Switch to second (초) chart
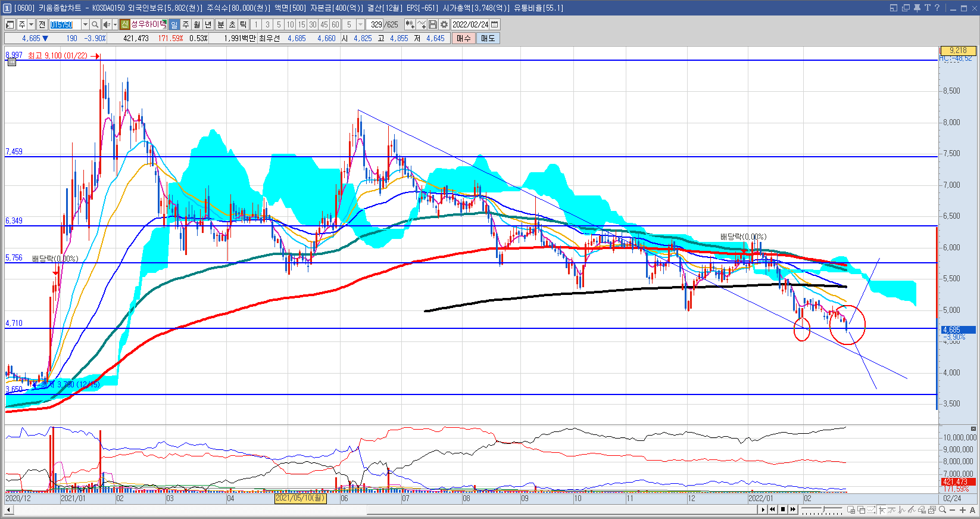This screenshot has width=980, height=519. 232,24
